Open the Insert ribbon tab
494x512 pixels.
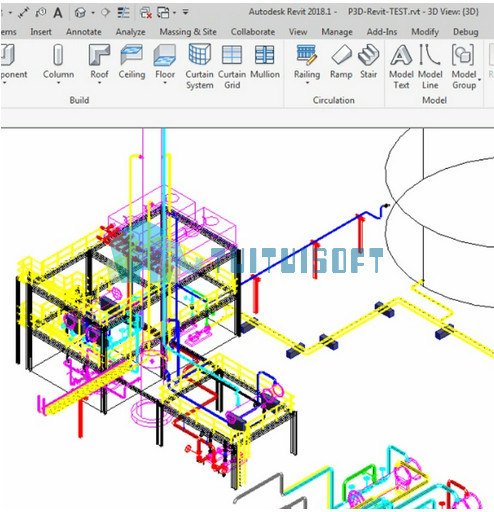(x=41, y=32)
